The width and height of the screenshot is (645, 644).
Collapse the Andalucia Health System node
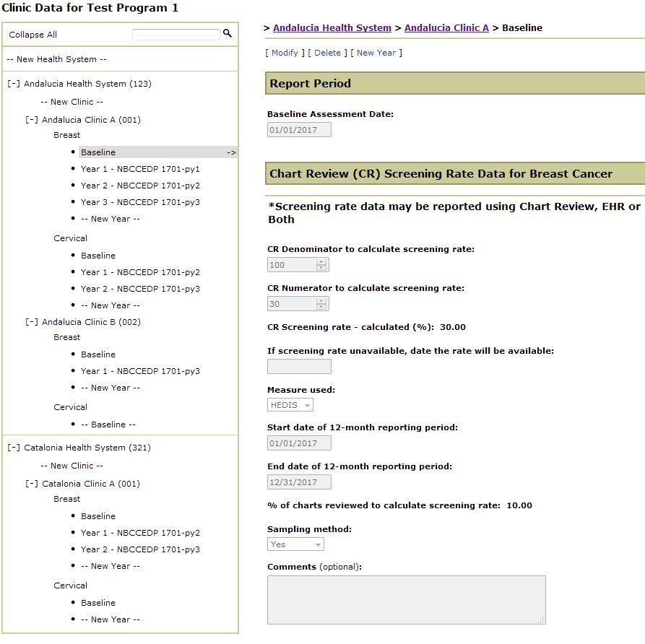[14, 84]
